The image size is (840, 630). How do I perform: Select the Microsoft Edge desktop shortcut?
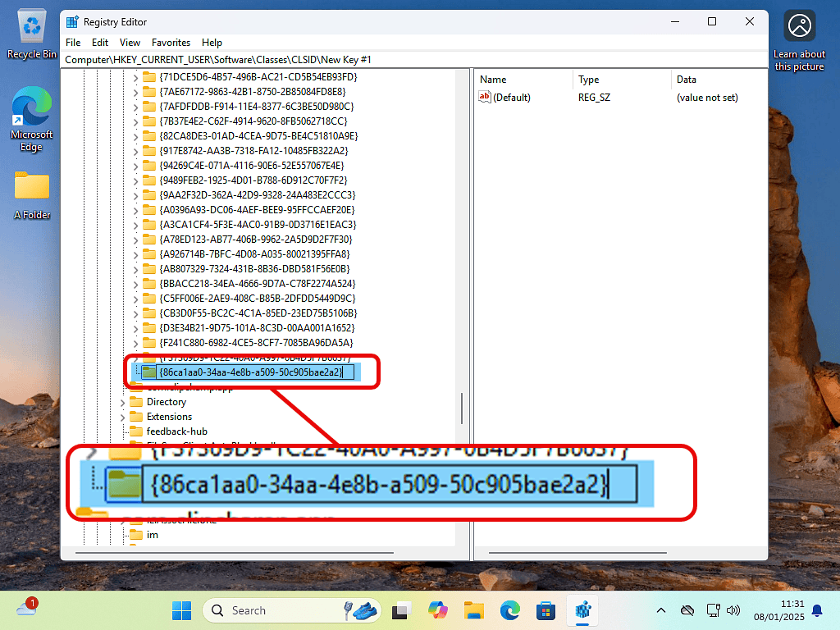coord(31,119)
